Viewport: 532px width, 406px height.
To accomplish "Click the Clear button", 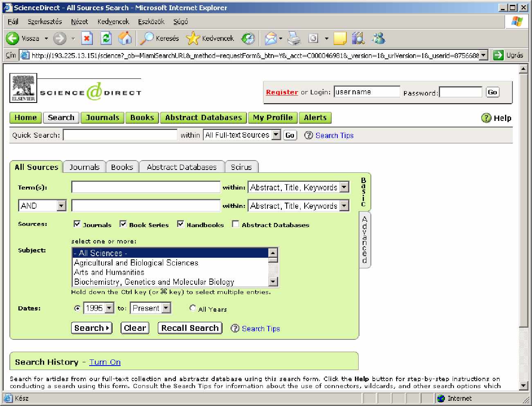I will click(135, 328).
